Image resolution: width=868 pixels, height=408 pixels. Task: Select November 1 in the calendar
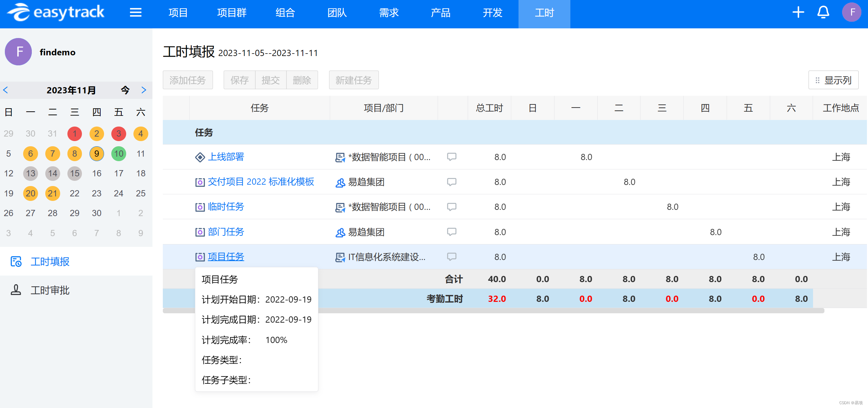tap(75, 134)
